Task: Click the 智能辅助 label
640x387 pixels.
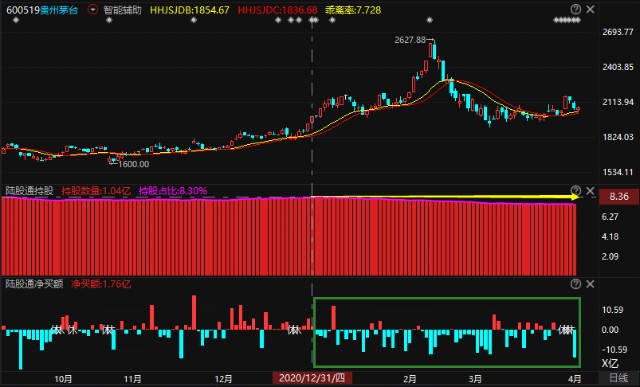Action: (122, 10)
